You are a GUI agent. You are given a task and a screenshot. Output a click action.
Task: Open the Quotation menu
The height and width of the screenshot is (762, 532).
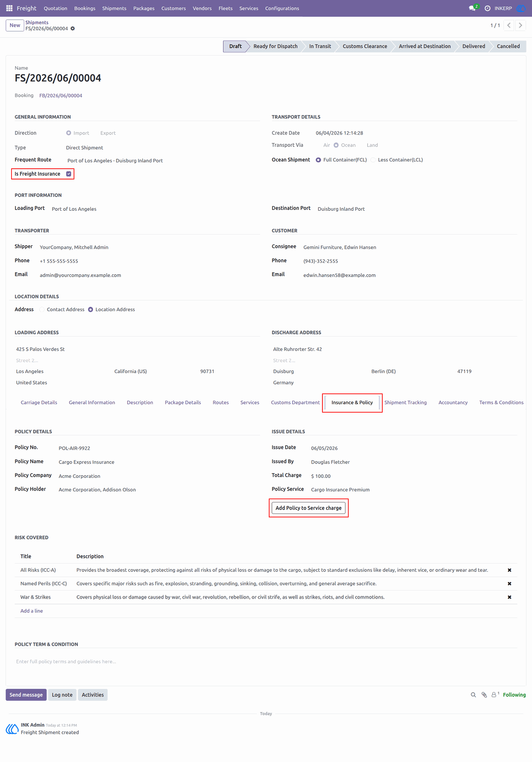tap(55, 8)
